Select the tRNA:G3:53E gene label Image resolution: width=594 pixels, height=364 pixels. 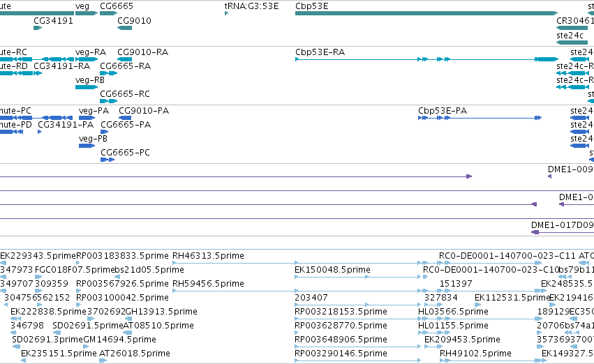pos(251,6)
